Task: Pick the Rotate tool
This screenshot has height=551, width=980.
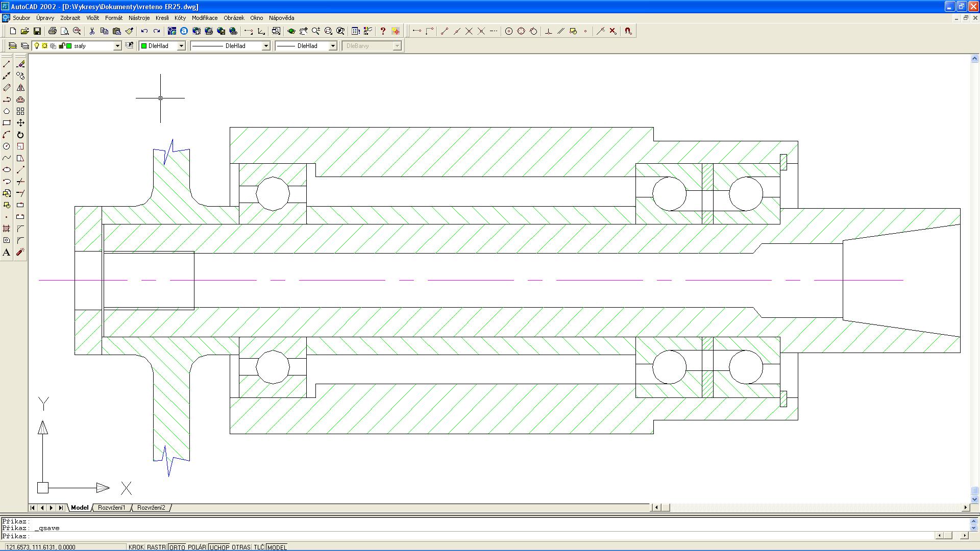Action: coord(20,135)
